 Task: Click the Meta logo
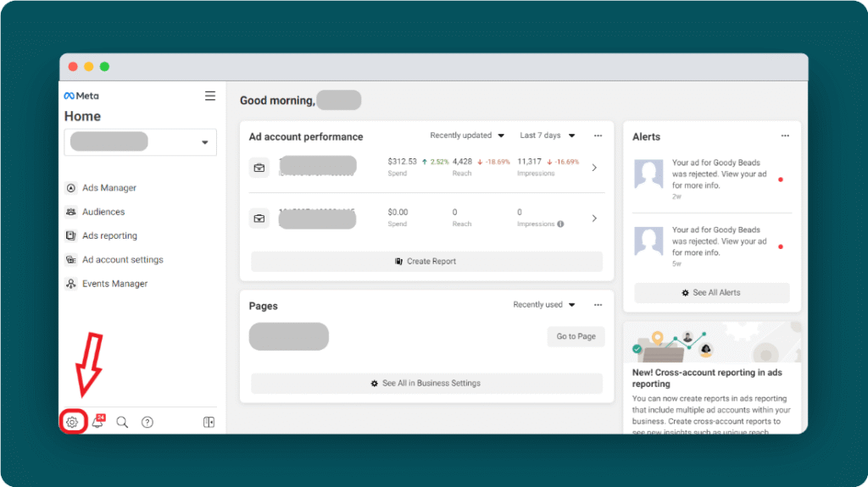coord(81,96)
